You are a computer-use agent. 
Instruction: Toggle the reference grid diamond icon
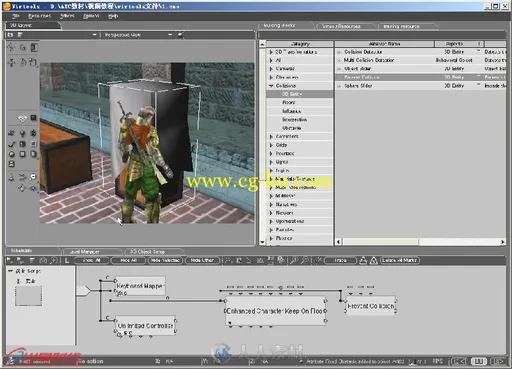(22, 118)
